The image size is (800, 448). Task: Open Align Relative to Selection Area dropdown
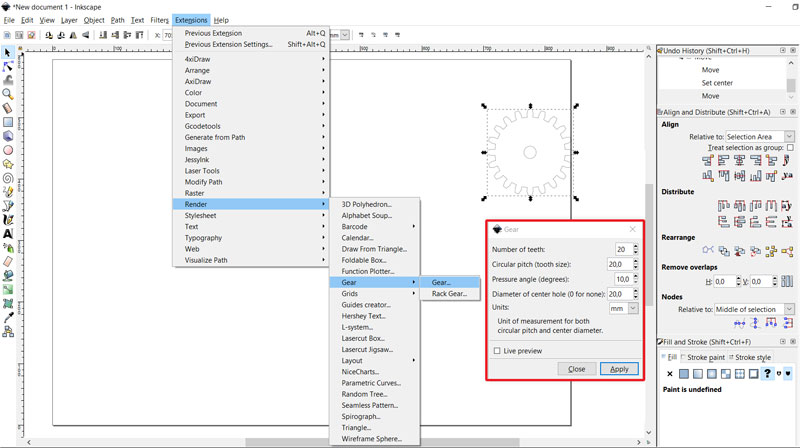click(x=760, y=137)
